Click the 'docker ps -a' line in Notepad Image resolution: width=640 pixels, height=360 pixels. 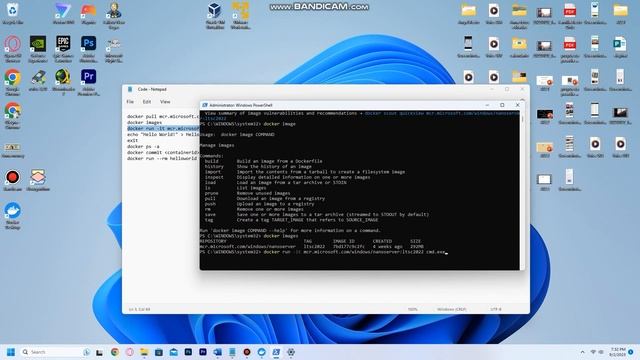(x=143, y=146)
